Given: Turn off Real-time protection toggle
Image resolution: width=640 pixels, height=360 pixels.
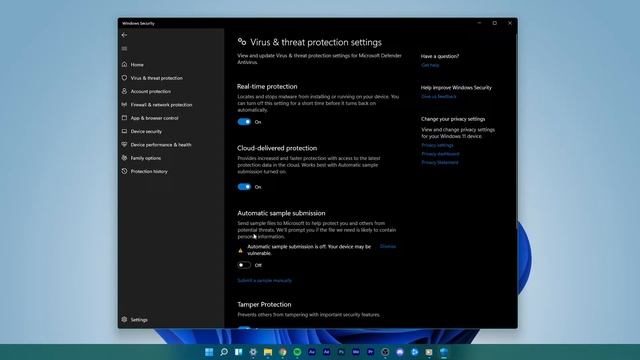Looking at the screenshot, I should coord(244,122).
